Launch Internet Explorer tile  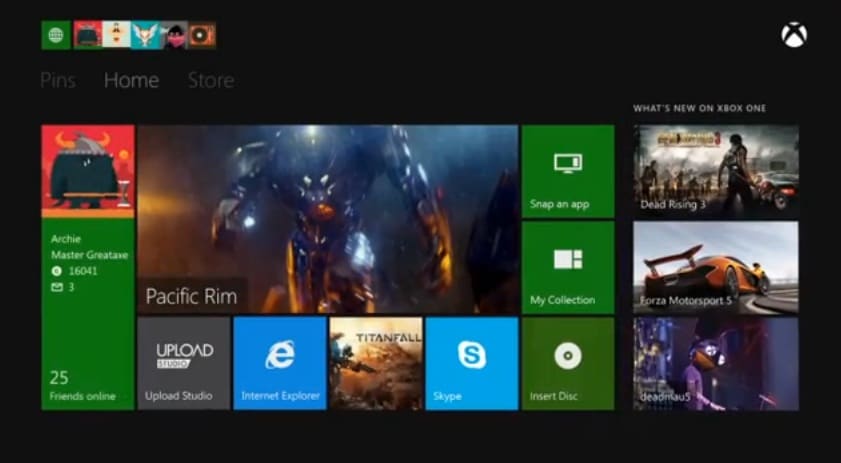click(x=280, y=363)
